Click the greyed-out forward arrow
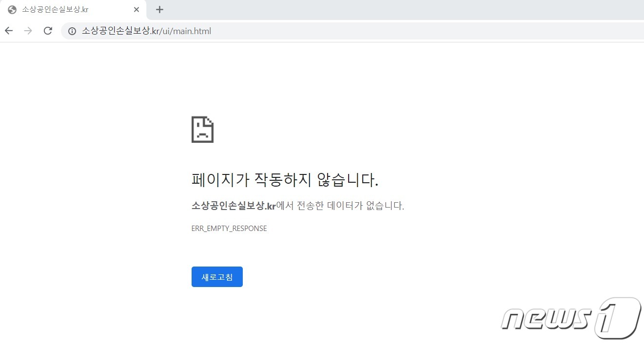The width and height of the screenshot is (644, 345). click(x=28, y=31)
